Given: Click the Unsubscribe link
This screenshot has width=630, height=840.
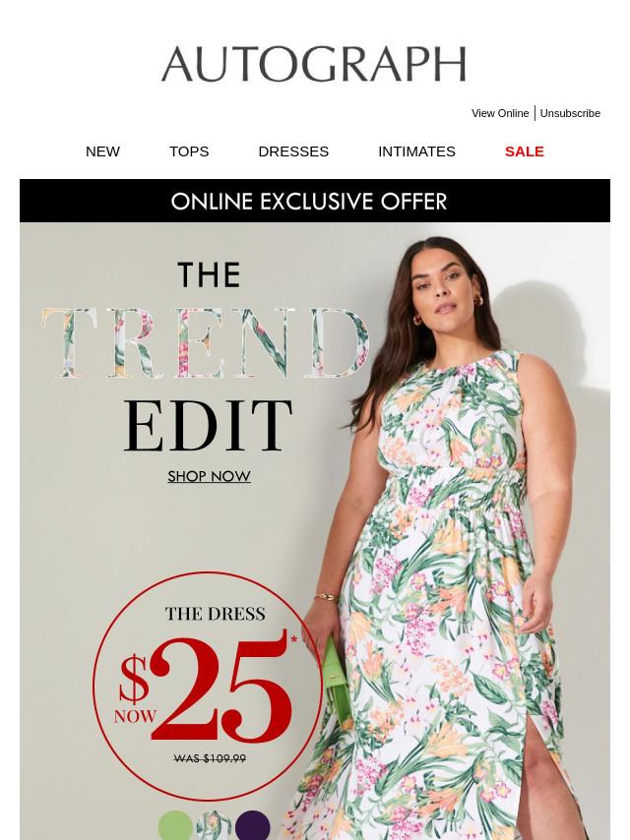Looking at the screenshot, I should (x=570, y=113).
